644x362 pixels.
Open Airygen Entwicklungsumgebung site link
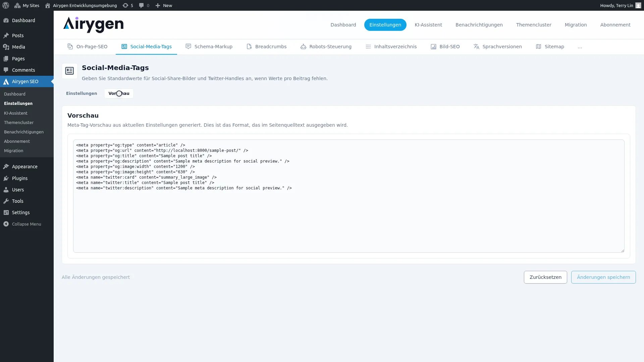pos(81,5)
